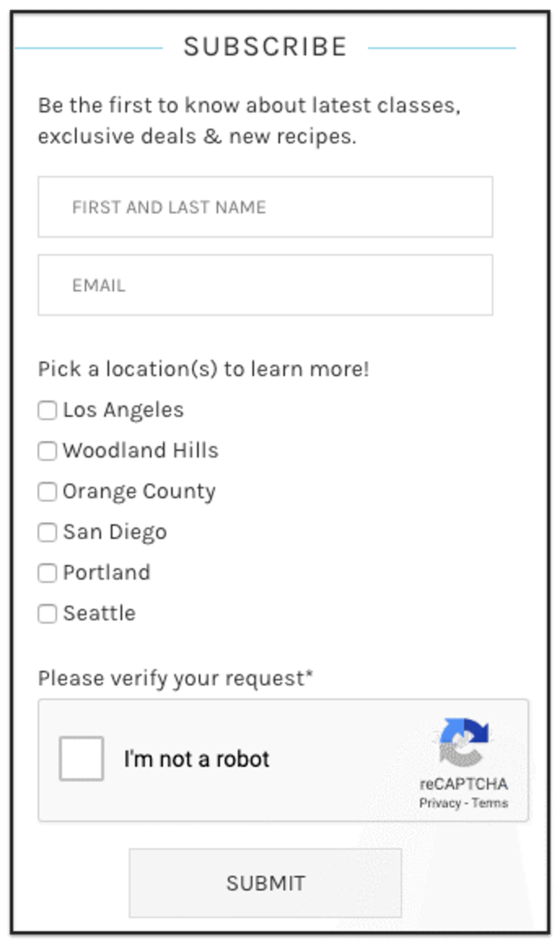Check the Los Angeles location box
Viewport: 560px width, 944px height.
[47, 410]
